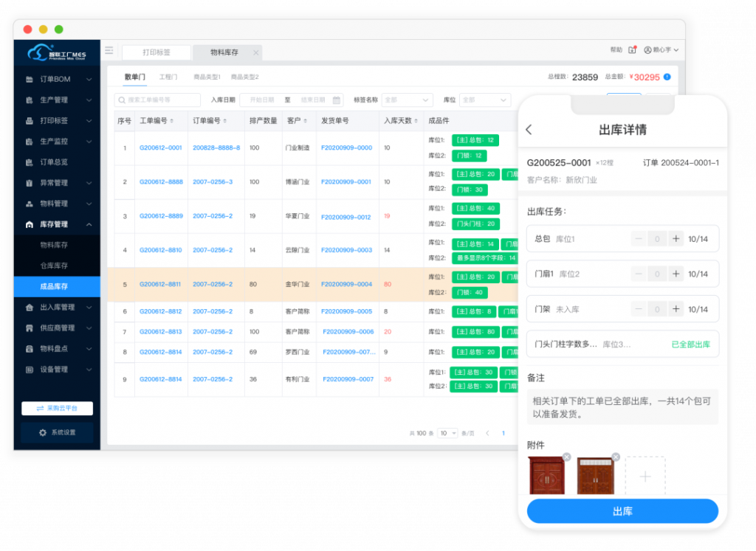Increase 总包 quantity with plus button
The width and height of the screenshot is (756, 551).
(x=676, y=239)
